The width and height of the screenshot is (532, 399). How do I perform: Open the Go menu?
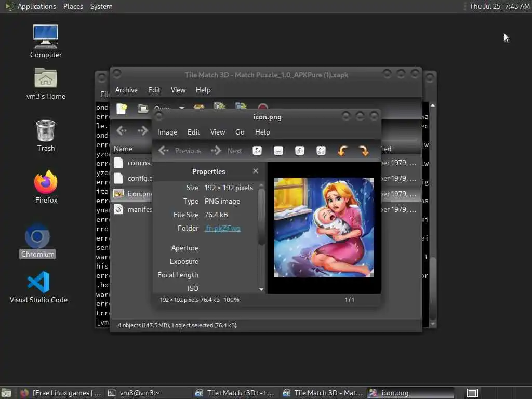[x=240, y=132]
